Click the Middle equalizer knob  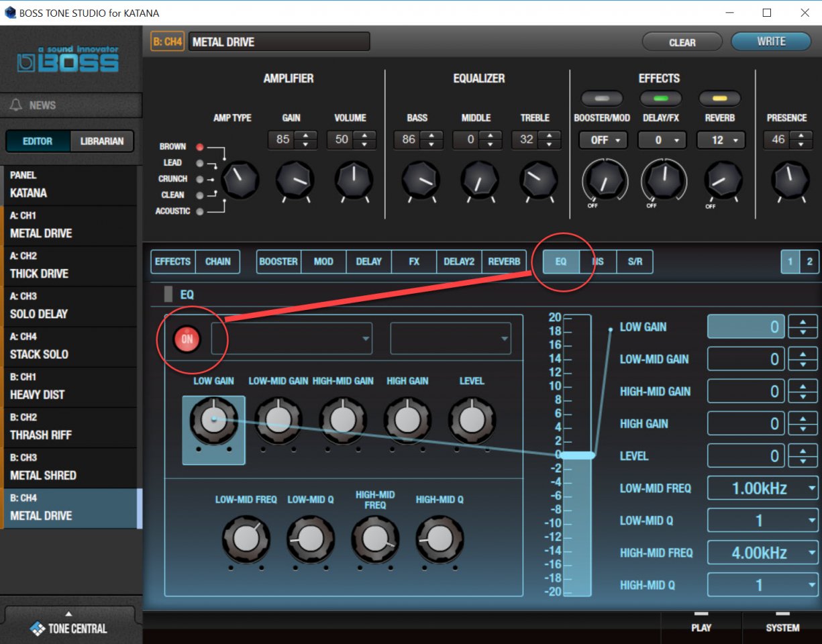(479, 179)
